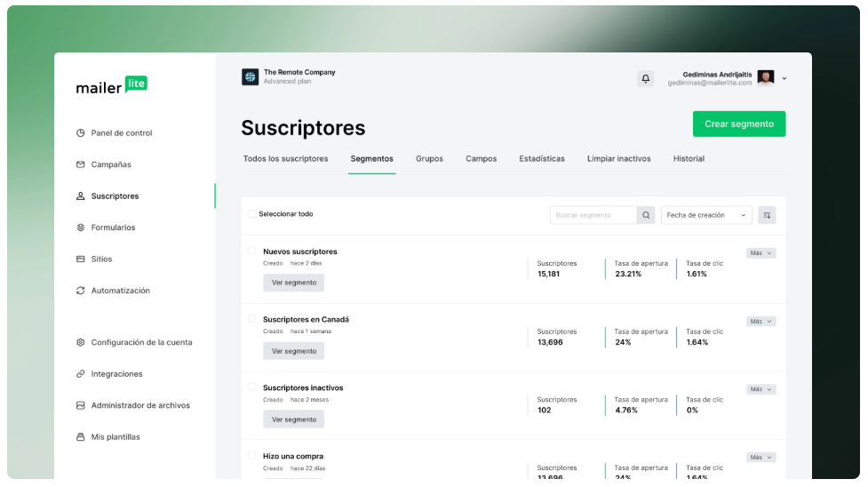Open the Estadísticas tab

[x=542, y=159]
